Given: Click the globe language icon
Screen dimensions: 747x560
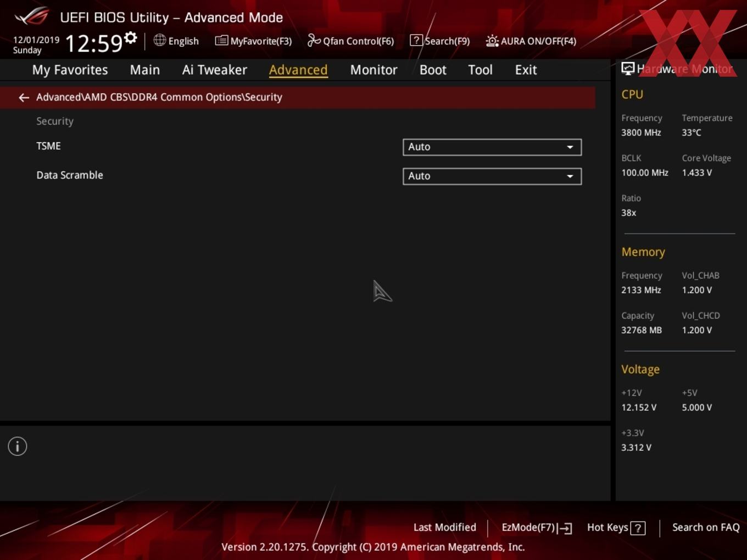Looking at the screenshot, I should coord(159,40).
